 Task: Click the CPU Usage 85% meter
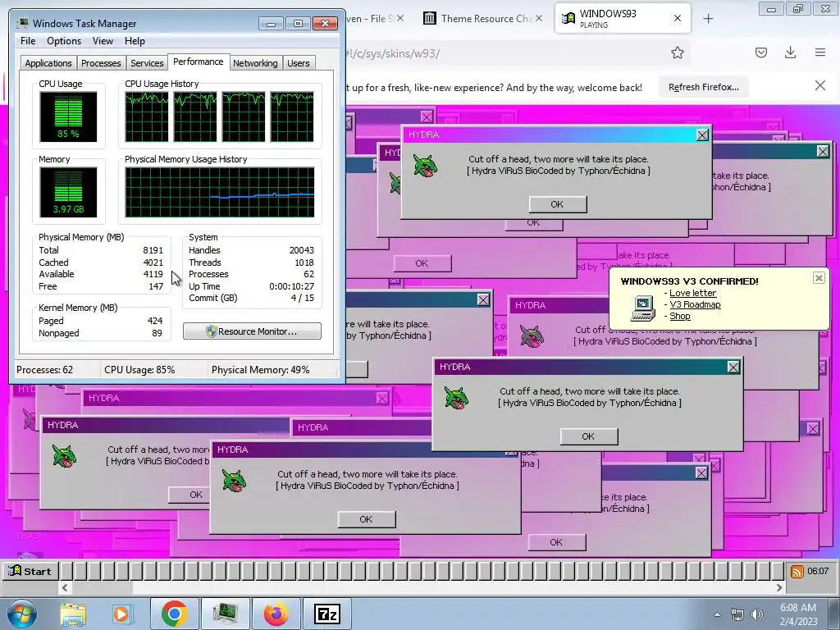point(68,116)
